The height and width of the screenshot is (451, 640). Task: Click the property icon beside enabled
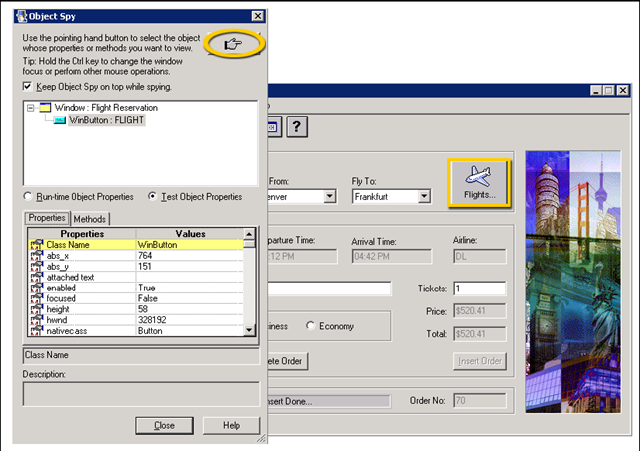click(x=37, y=287)
